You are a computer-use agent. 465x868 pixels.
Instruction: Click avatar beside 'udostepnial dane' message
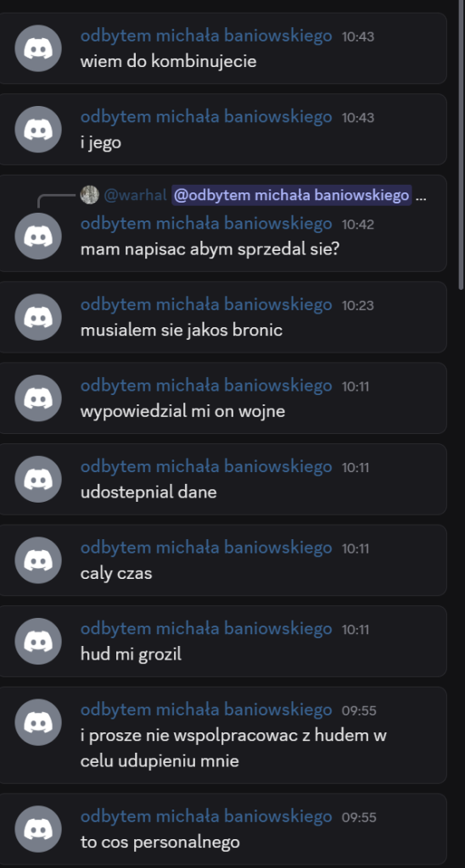[38, 479]
